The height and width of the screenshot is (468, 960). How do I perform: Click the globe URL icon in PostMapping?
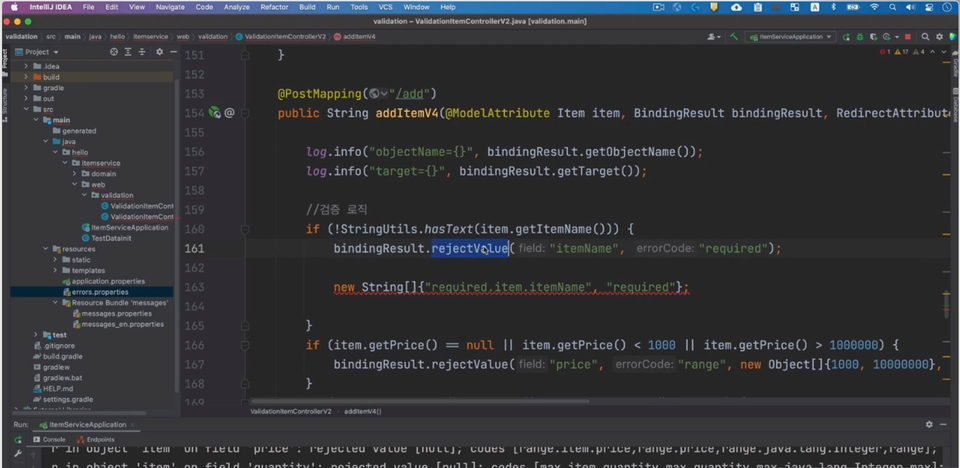pyautogui.click(x=373, y=94)
